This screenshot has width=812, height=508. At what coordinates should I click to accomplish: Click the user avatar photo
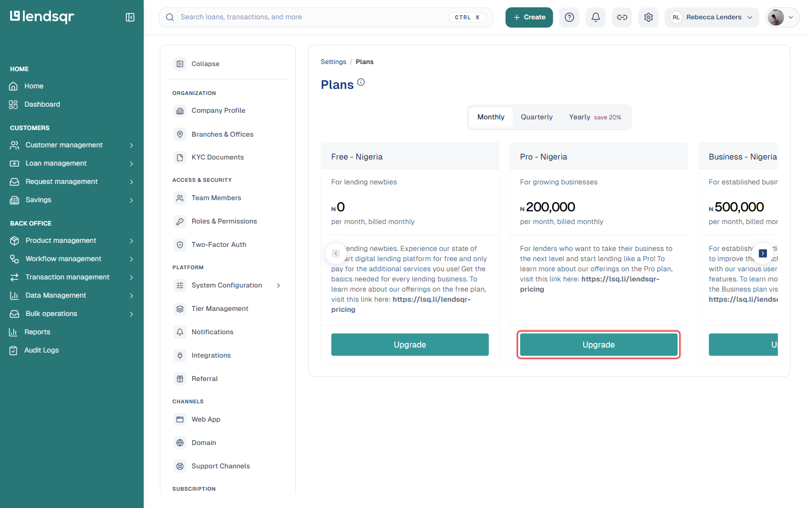(x=775, y=17)
